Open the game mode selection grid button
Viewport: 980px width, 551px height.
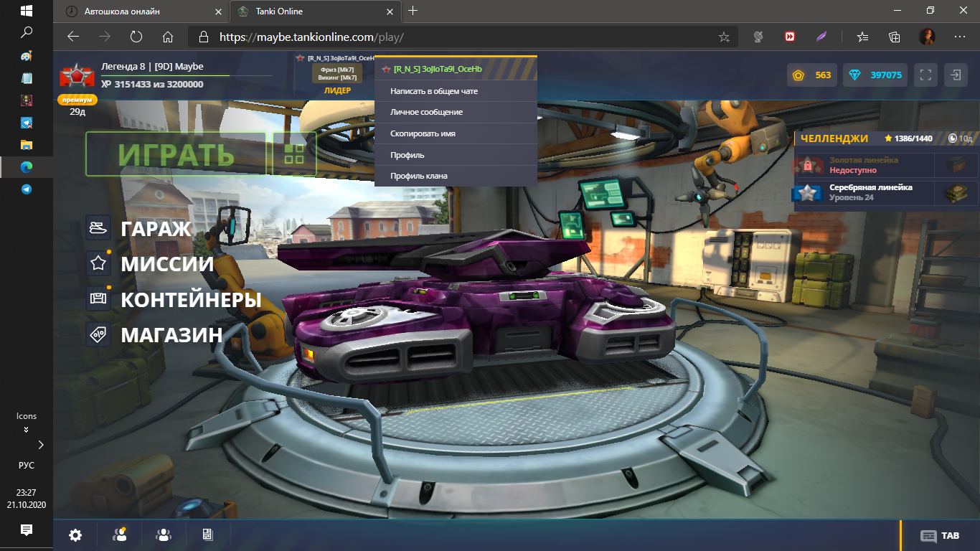(x=294, y=154)
